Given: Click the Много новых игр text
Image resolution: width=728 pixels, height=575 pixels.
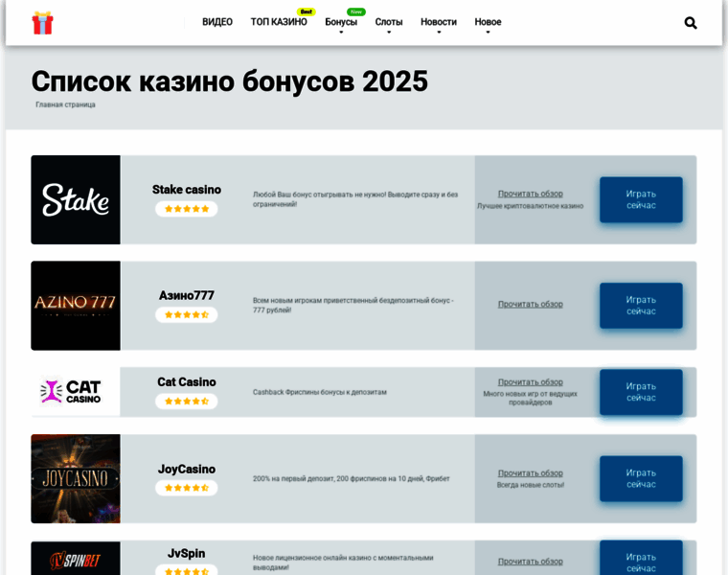Looking at the screenshot, I should [x=531, y=398].
